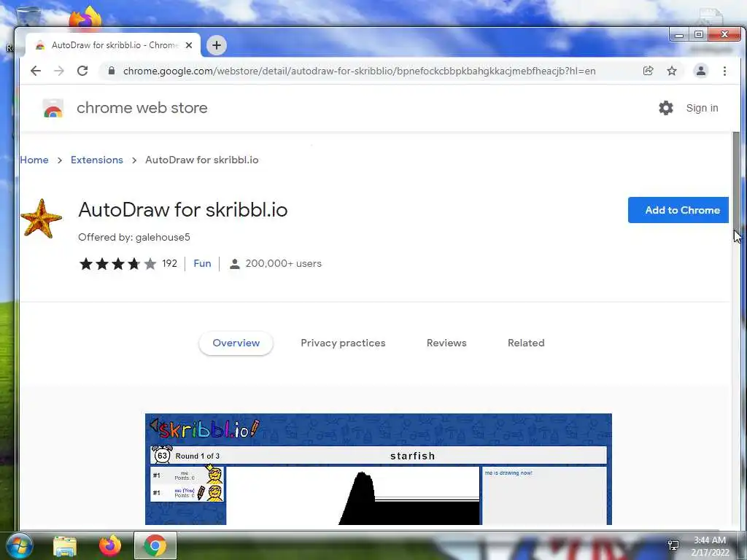747x560 pixels.
Task: View site info via padlock icon
Action: point(112,71)
